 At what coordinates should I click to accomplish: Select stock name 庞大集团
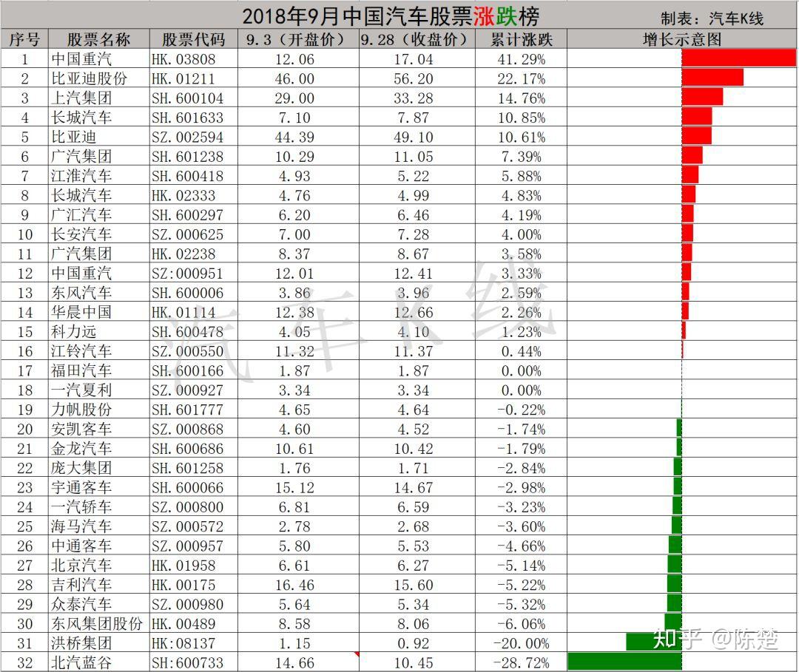pos(81,467)
